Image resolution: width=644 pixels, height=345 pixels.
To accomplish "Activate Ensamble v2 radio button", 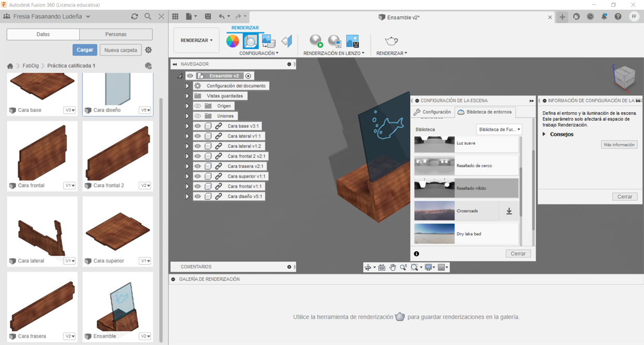I will (x=248, y=76).
